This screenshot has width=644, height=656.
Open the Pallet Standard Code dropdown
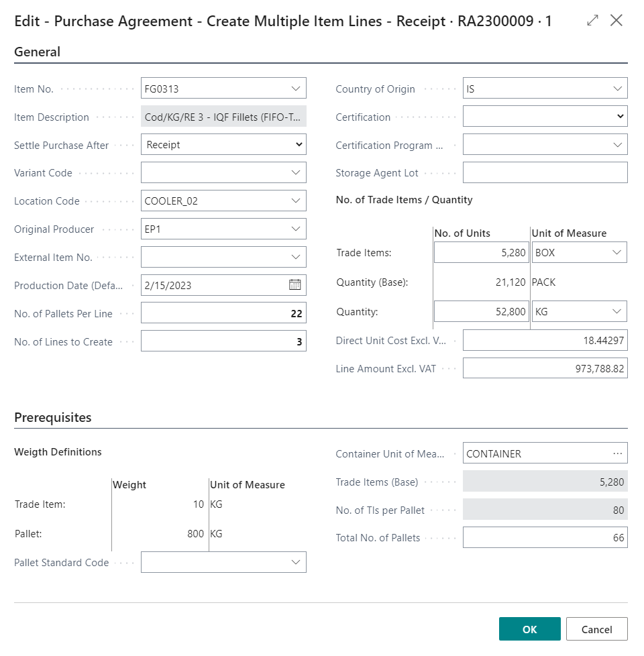click(296, 562)
